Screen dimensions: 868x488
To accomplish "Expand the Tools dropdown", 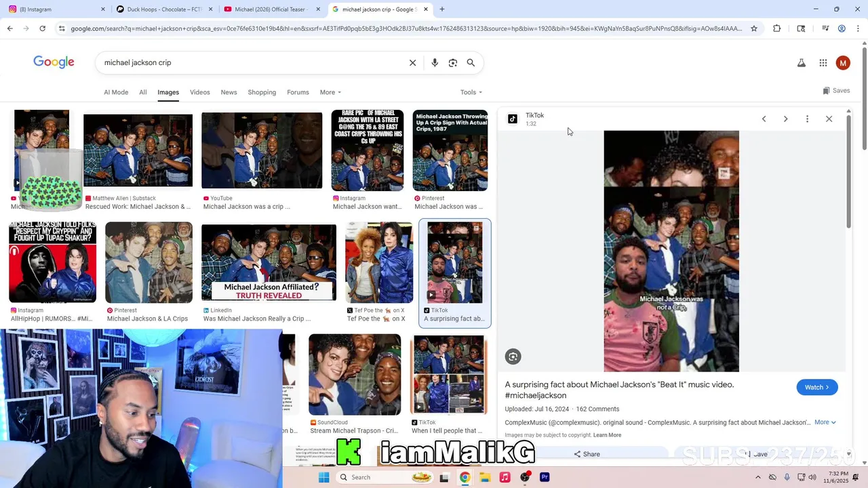I will pos(471,92).
